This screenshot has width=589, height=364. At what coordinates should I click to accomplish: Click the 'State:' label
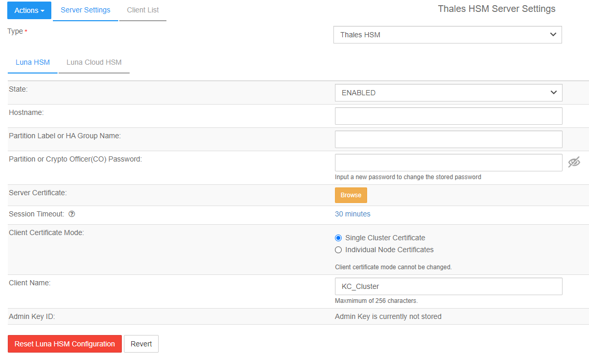tap(19, 89)
